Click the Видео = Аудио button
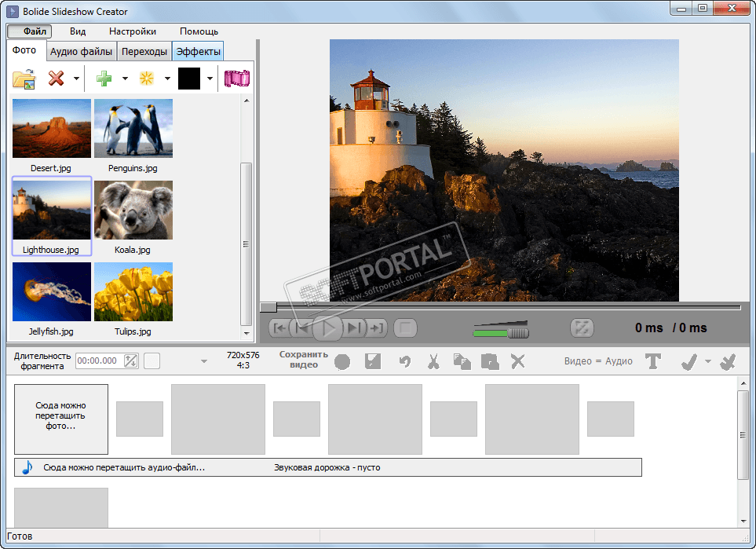 click(598, 361)
